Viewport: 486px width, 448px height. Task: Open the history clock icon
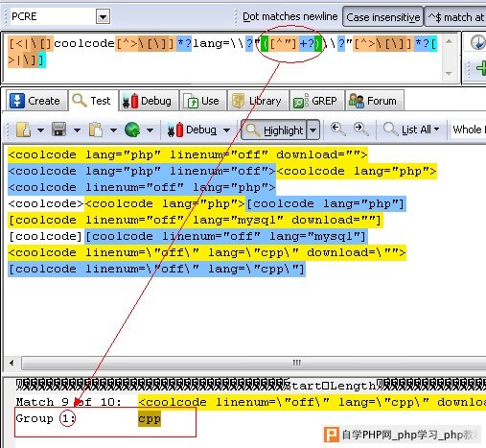pyautogui.click(x=478, y=42)
